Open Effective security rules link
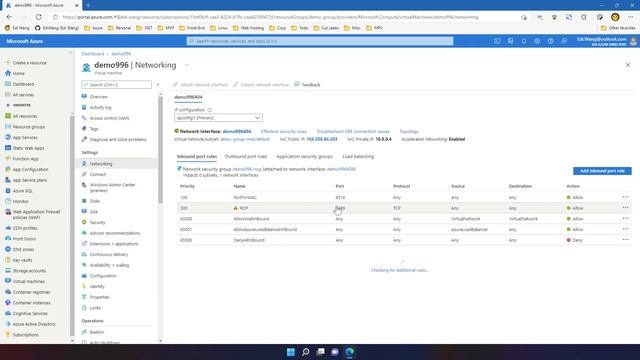Screen dimensions: 640x360 (x=284, y=131)
